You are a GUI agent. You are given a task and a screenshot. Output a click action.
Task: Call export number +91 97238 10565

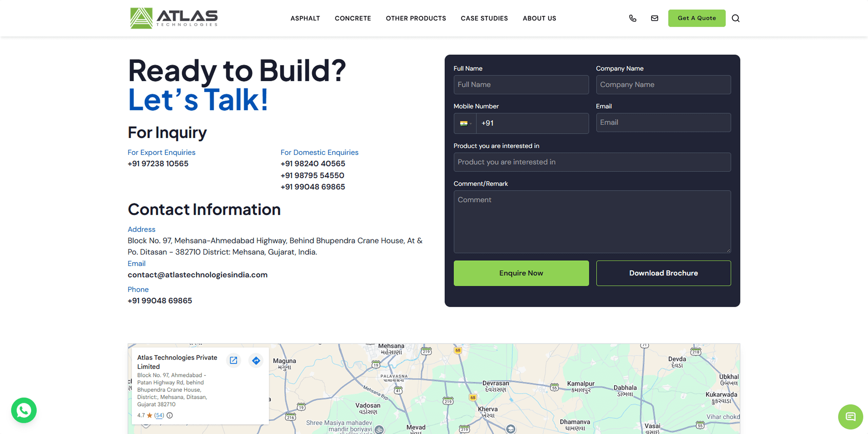(x=158, y=164)
